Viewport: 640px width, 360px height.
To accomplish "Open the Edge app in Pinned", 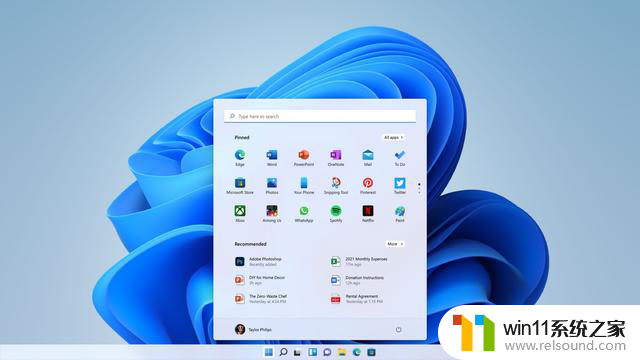I will click(240, 158).
